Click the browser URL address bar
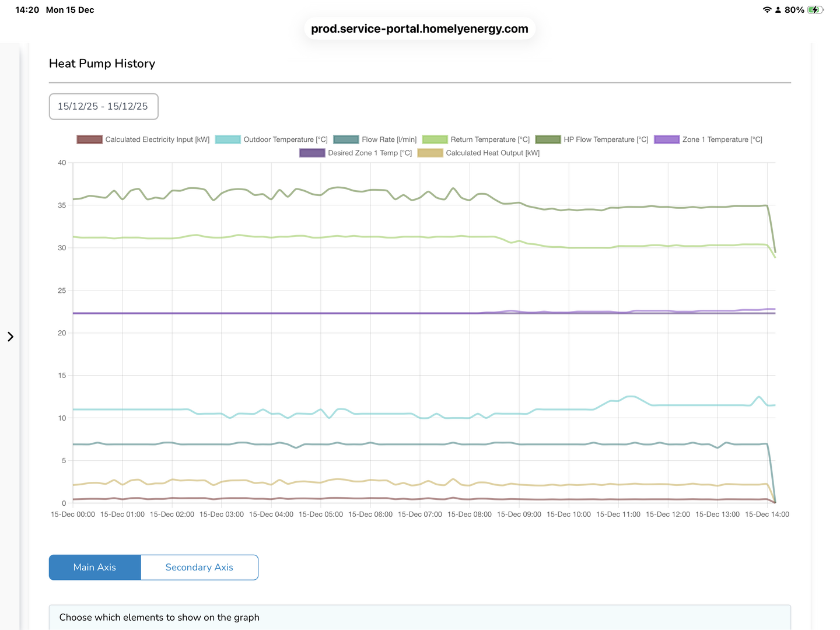Image resolution: width=840 pixels, height=630 pixels. tap(419, 29)
